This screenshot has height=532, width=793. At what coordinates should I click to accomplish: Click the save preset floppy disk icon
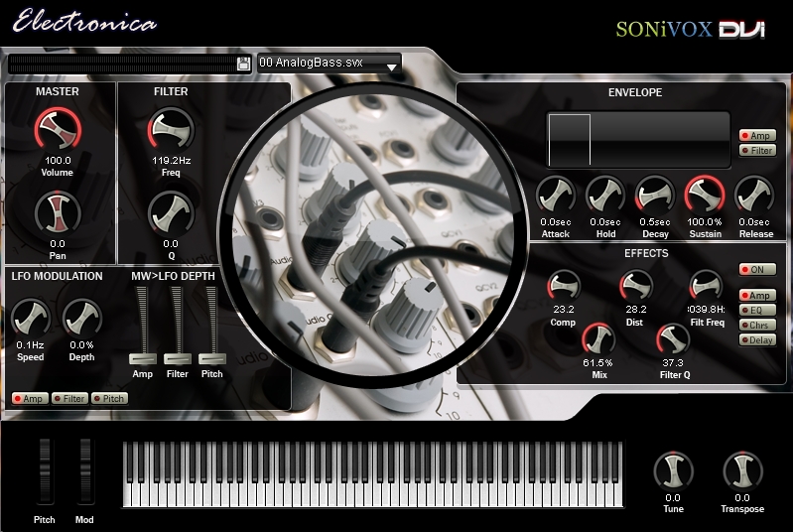[243, 64]
